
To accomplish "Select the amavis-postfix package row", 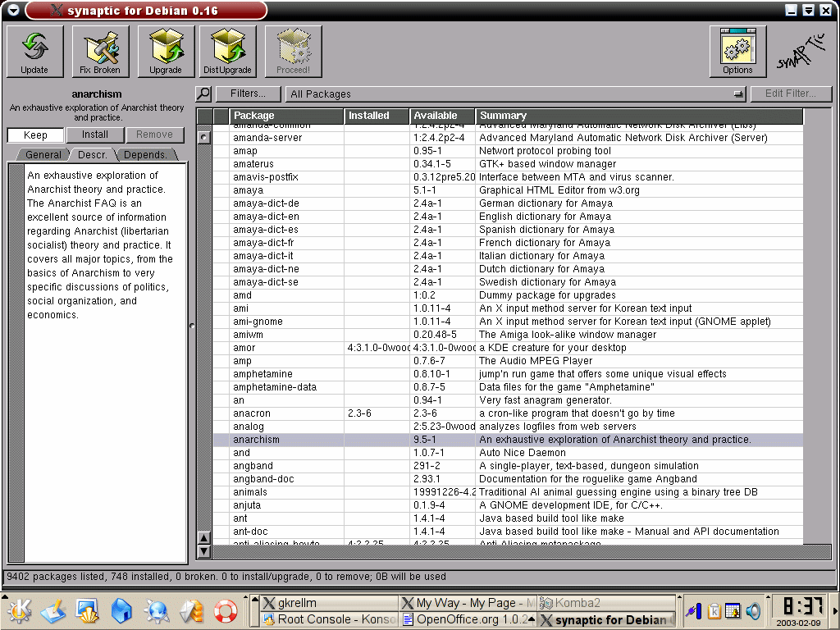I will 508,177.
